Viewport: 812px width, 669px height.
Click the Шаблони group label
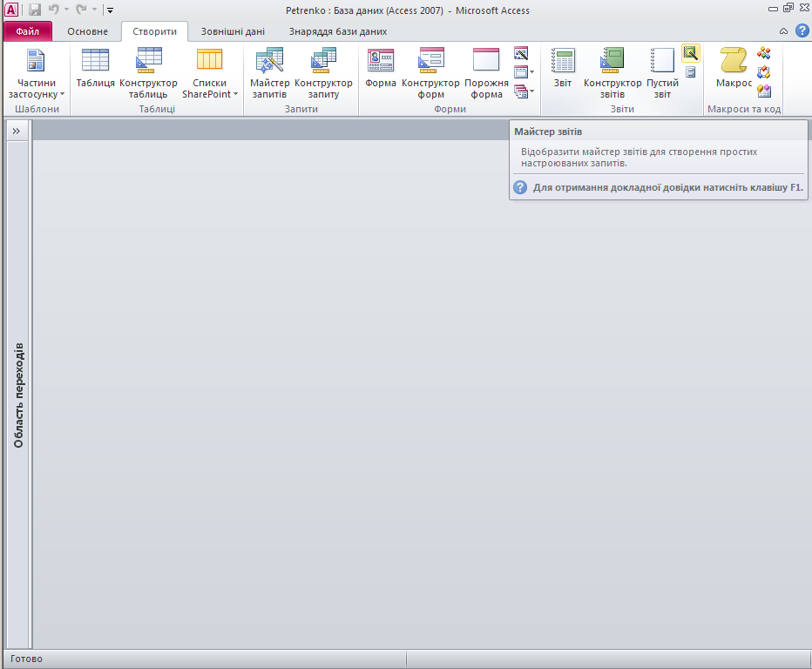pos(37,109)
